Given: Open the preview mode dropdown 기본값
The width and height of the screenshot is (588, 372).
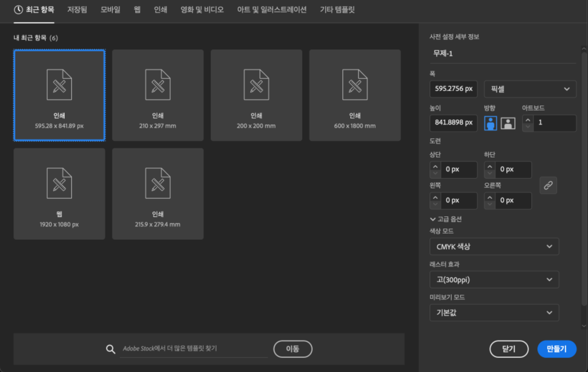Looking at the screenshot, I should tap(494, 313).
